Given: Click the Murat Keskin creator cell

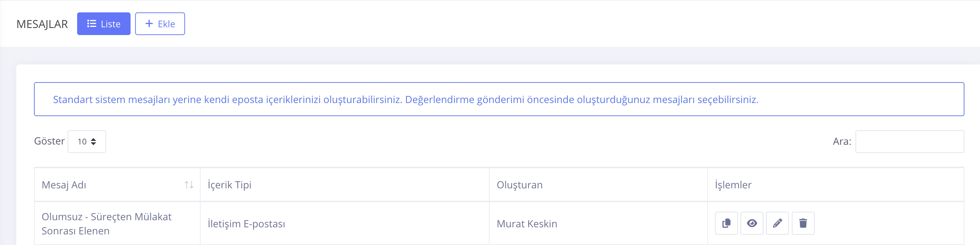Looking at the screenshot, I should (526, 224).
